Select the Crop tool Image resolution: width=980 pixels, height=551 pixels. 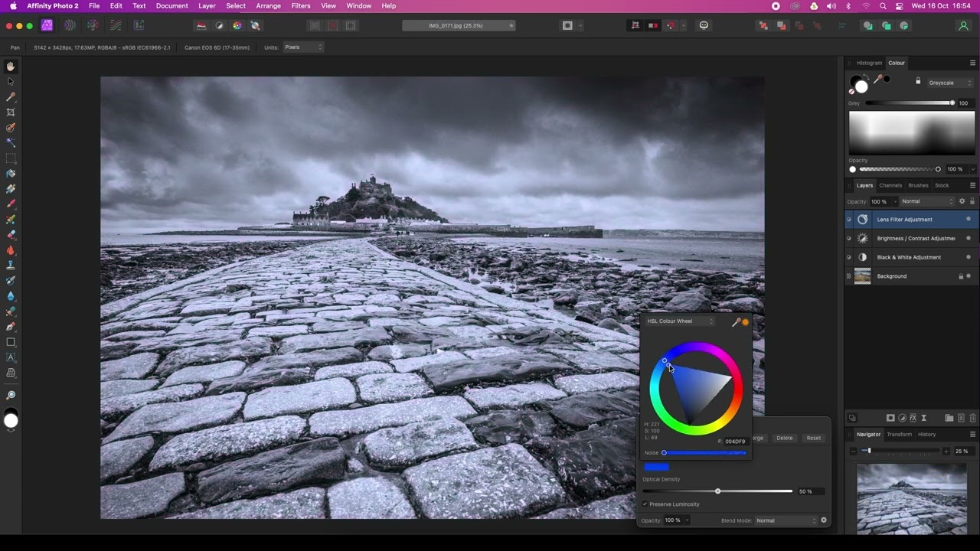[x=11, y=112]
